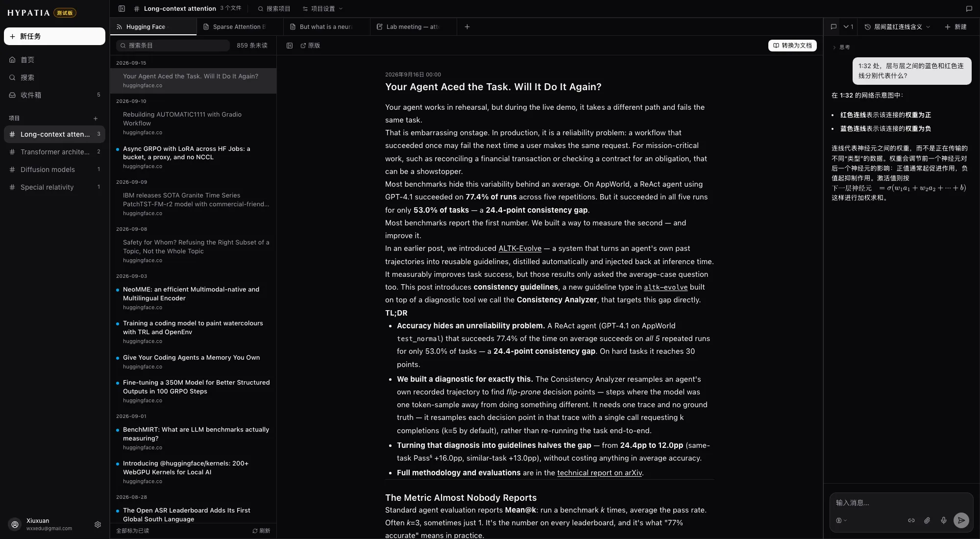Open 'Fine-tuning a 350M Model' article
This screenshot has height=539, width=980.
coord(193,391)
